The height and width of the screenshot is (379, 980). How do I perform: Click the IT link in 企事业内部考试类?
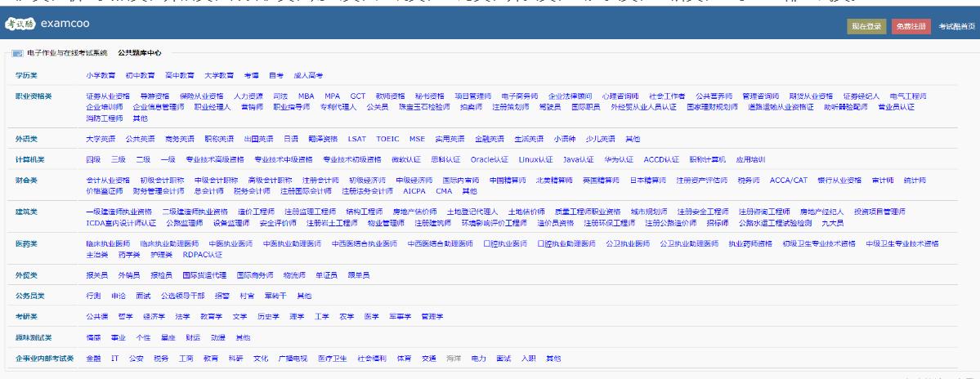pos(115,359)
